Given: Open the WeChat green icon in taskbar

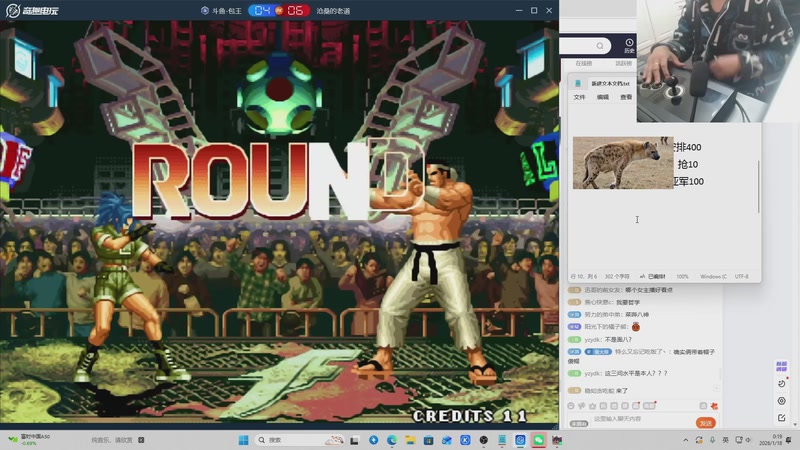Looking at the screenshot, I should point(538,440).
